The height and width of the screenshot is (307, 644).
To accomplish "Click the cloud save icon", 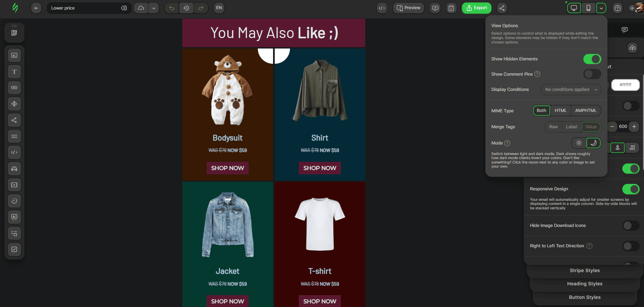I will (x=141, y=8).
